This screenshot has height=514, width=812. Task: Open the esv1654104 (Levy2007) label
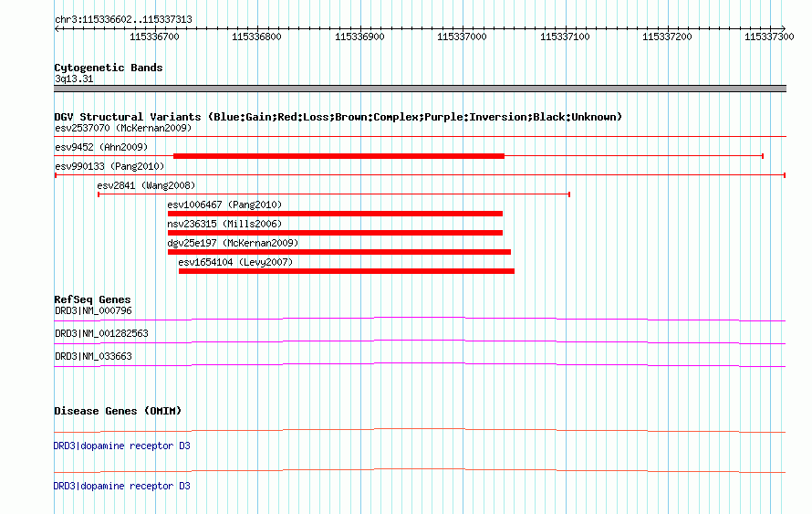(235, 262)
